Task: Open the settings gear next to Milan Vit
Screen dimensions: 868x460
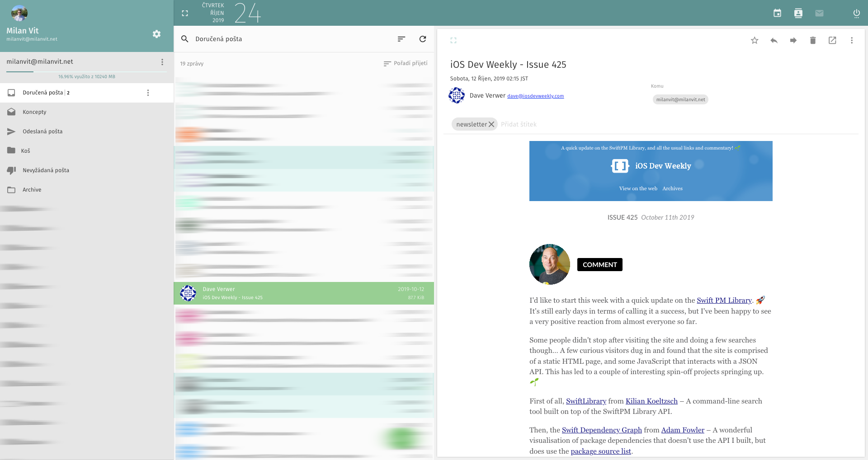Action: pyautogui.click(x=156, y=34)
